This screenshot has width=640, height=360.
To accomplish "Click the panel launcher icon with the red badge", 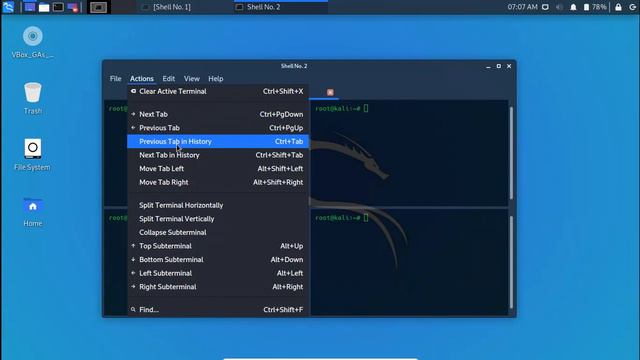I will tap(73, 7).
